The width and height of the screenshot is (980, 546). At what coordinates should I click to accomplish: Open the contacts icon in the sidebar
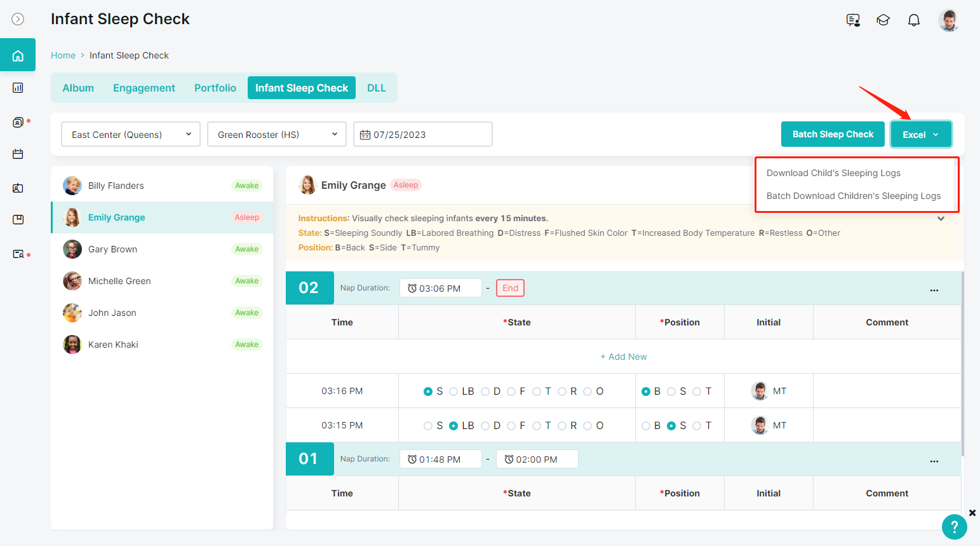click(x=18, y=188)
